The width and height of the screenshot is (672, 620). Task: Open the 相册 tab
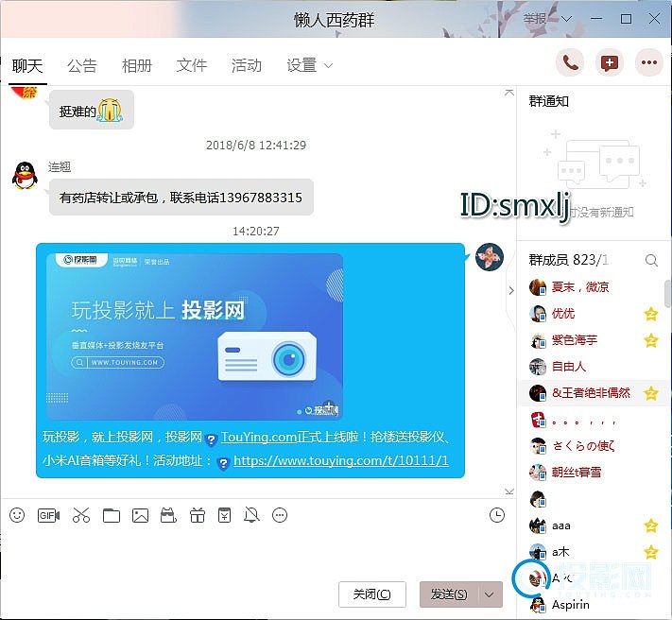click(x=137, y=65)
